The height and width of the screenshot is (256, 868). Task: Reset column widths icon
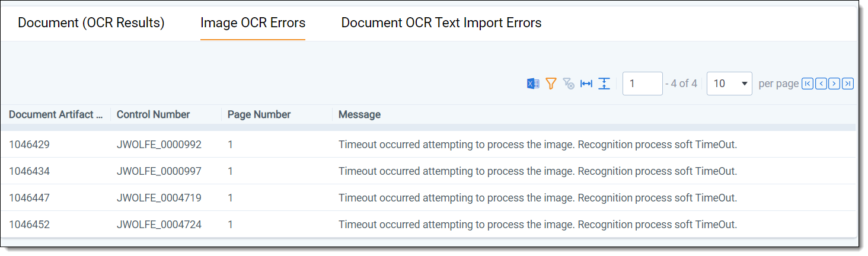(586, 84)
